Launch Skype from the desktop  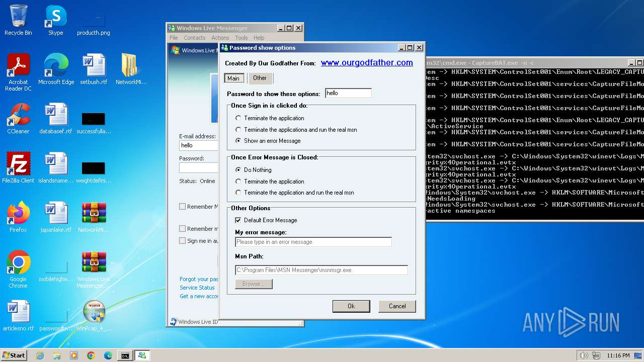point(55,20)
